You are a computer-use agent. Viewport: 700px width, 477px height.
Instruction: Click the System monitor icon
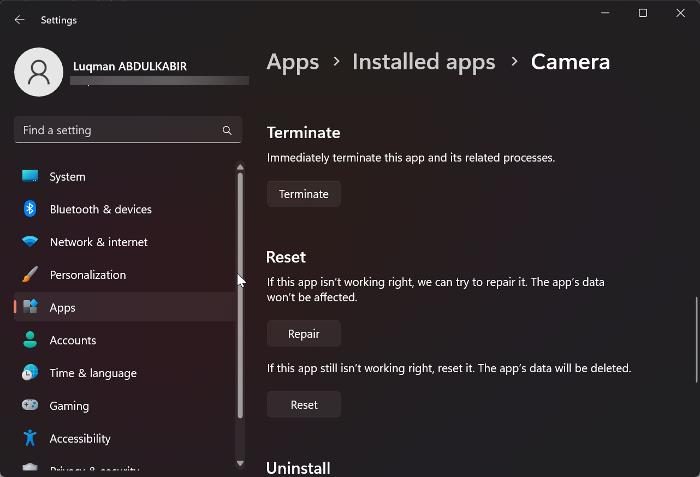(30, 177)
